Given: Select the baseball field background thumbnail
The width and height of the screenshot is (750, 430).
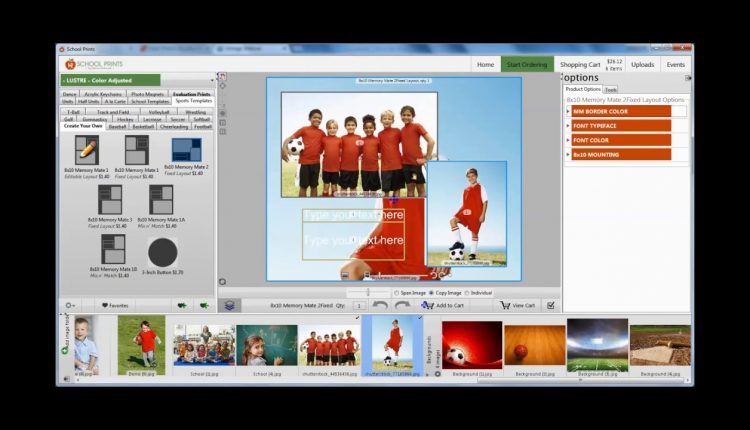Looking at the screenshot, I should (x=660, y=345).
